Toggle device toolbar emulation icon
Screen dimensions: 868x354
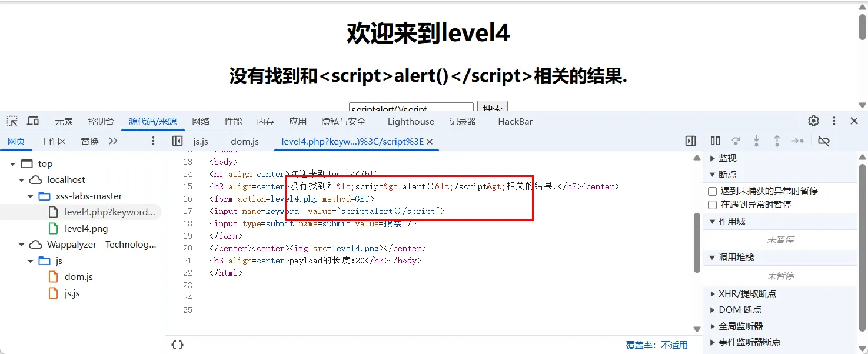pyautogui.click(x=33, y=121)
